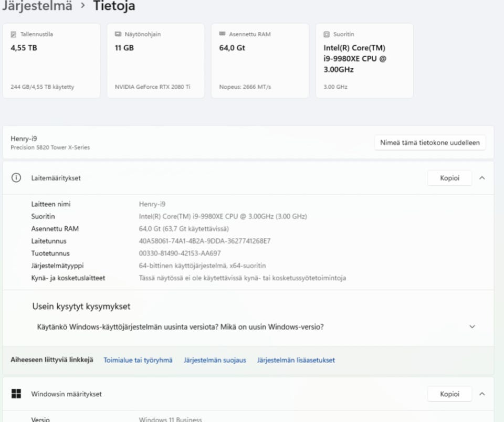Open the Suoritin i9-9980XE card
This screenshot has width=504, height=422.
pyautogui.click(x=364, y=60)
